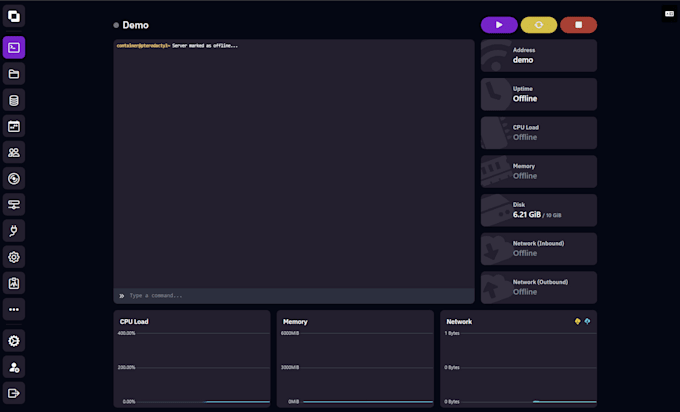The height and width of the screenshot is (412, 680).
Task: Stop the server with red button
Action: [x=578, y=25]
